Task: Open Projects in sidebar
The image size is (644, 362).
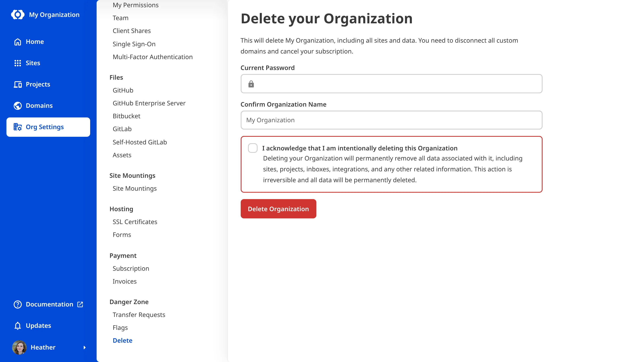Action: point(48,84)
